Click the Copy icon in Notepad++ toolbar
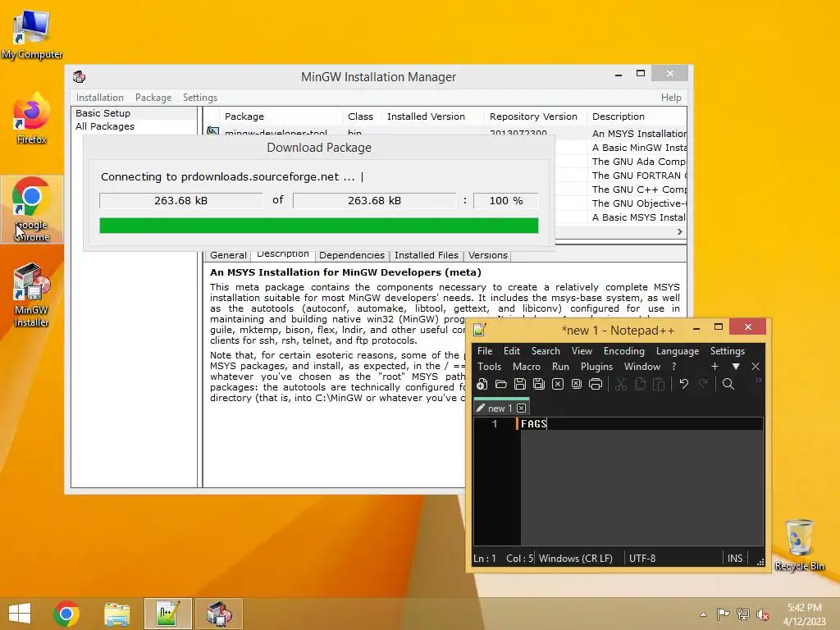This screenshot has width=840, height=630. pos(640,384)
